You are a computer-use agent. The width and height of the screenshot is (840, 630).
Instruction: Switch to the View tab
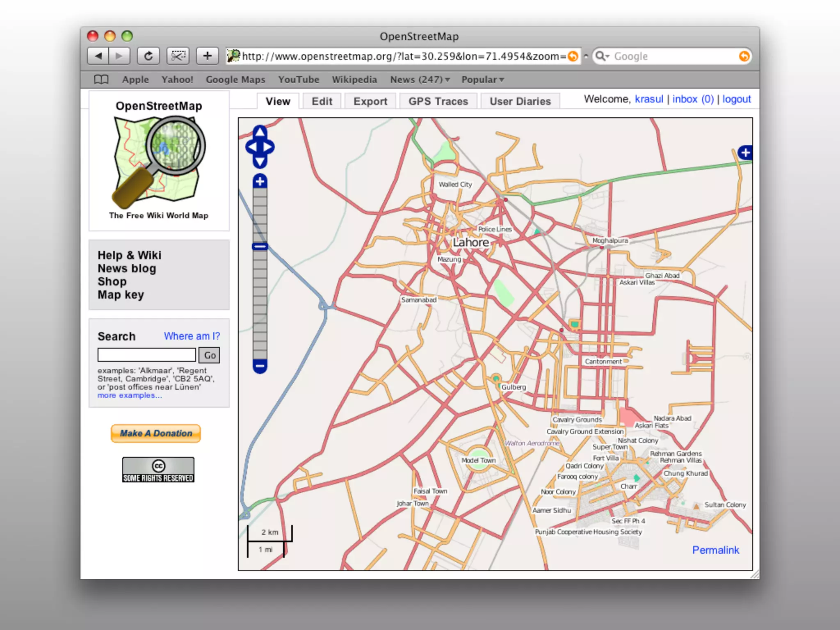(x=278, y=101)
